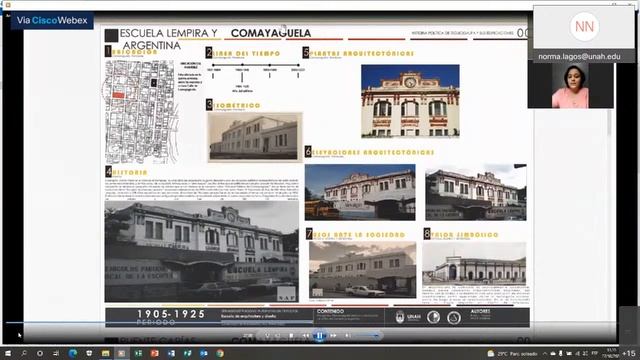Click the sepia isometric school photo
Viewport: 640px width, 360px height.
tap(255, 137)
